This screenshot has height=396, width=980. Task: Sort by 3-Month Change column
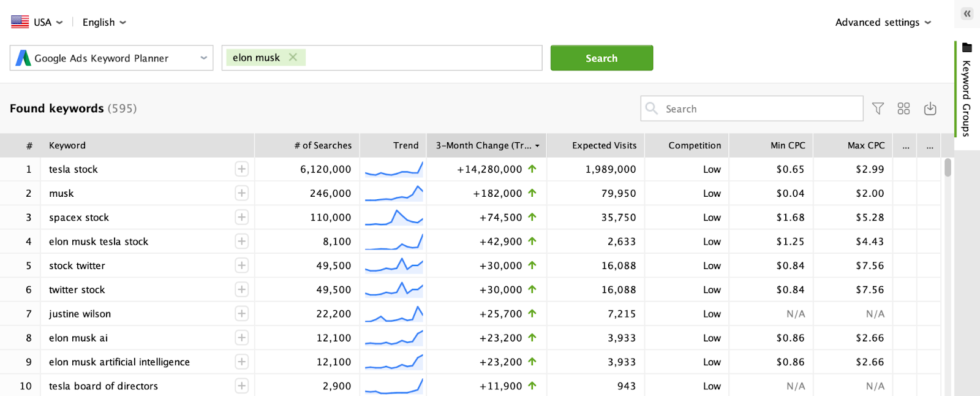pos(487,145)
